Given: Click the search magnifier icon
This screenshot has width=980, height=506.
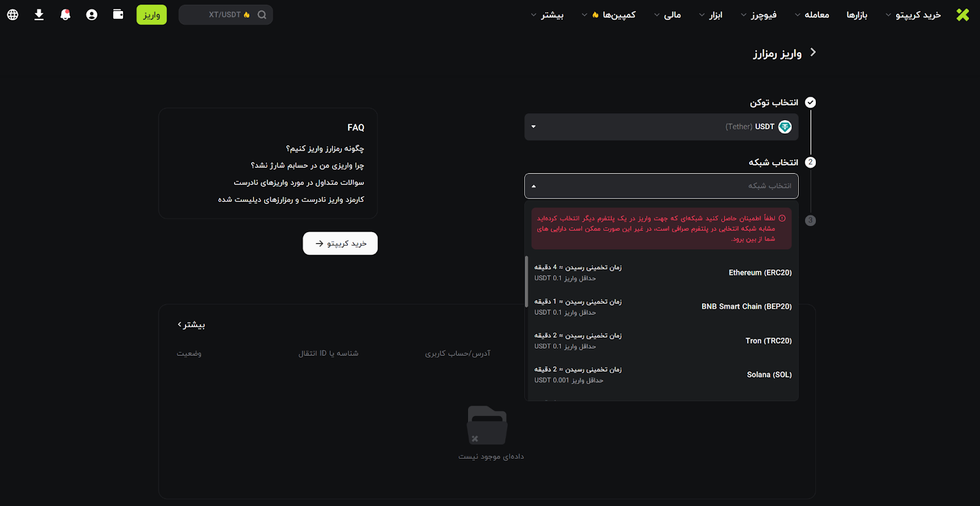Looking at the screenshot, I should (262, 15).
